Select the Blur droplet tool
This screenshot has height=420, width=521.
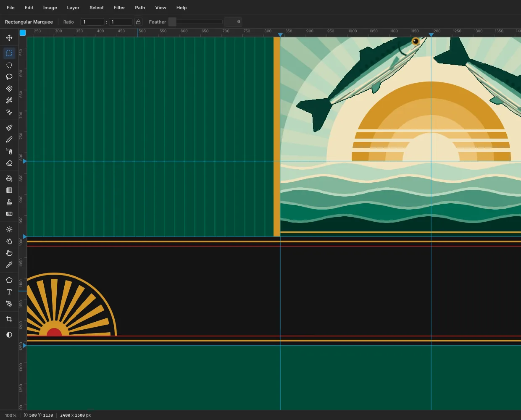pyautogui.click(x=9, y=241)
